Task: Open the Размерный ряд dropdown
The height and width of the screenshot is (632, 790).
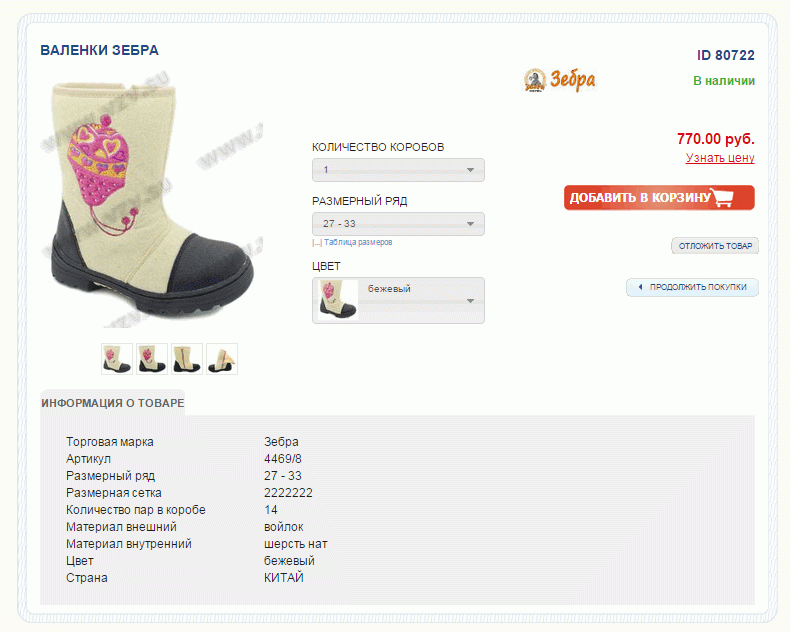Action: click(398, 224)
